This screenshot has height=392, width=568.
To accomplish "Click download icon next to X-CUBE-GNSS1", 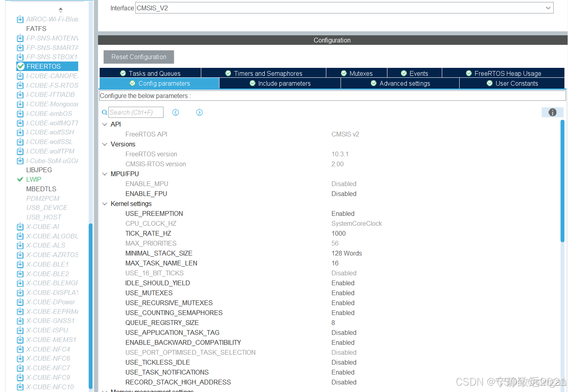I will point(20,321).
